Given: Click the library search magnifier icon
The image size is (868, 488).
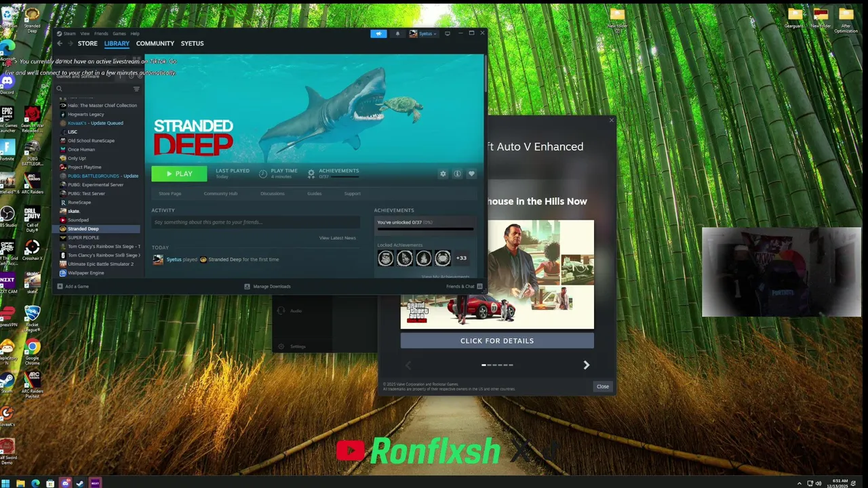Looking at the screenshot, I should point(59,89).
